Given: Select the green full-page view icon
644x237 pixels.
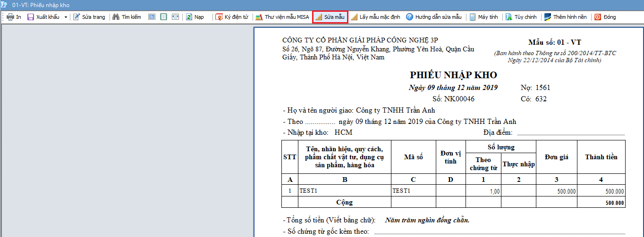Looking at the screenshot, I should point(163,17).
